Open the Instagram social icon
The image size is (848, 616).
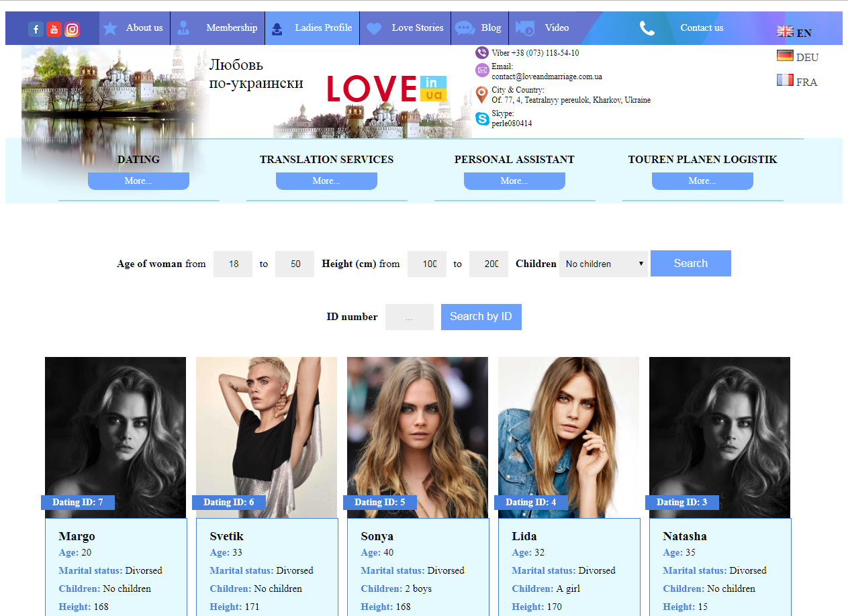pyautogui.click(x=72, y=29)
